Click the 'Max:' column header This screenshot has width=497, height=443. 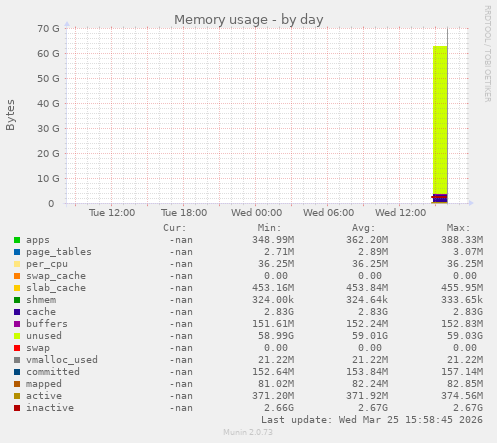pyautogui.click(x=458, y=228)
